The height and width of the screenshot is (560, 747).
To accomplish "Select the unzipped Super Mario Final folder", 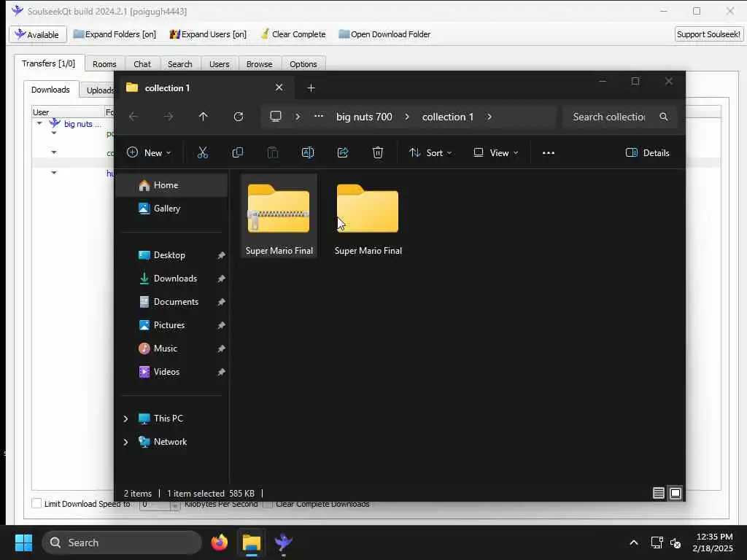I will pos(368,217).
